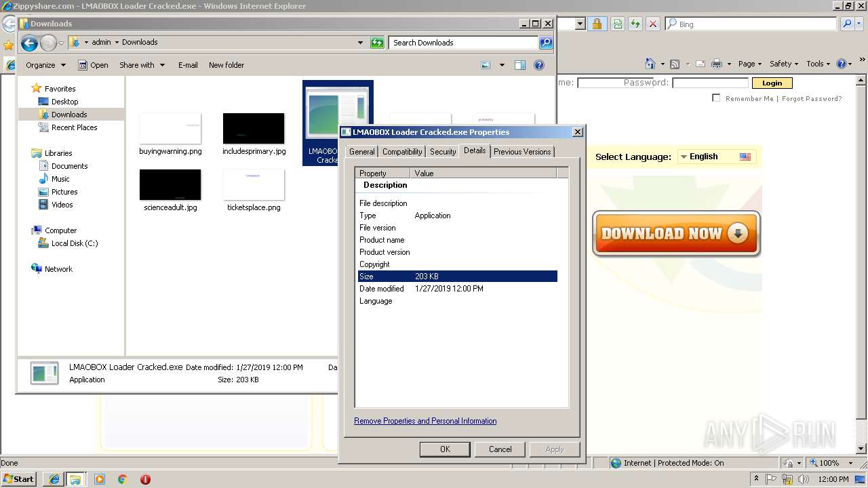
Task: Refresh the page in Internet Explorer
Action: click(x=635, y=24)
